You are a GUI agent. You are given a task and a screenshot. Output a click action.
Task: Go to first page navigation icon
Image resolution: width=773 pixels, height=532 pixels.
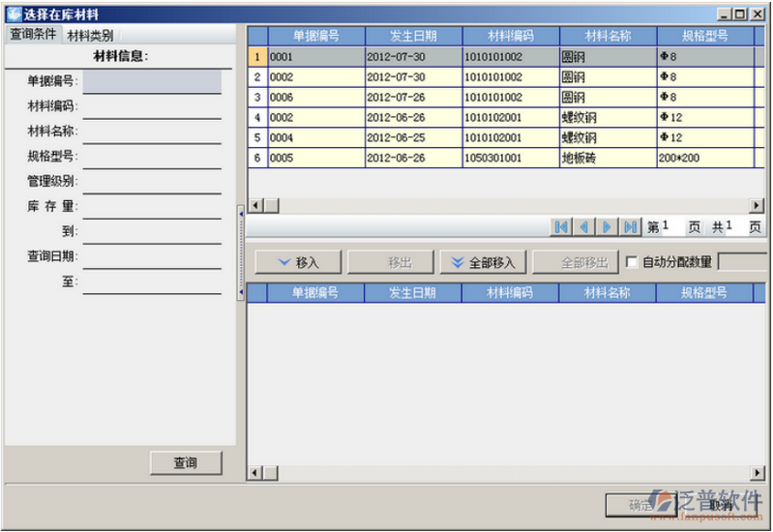[x=561, y=227]
